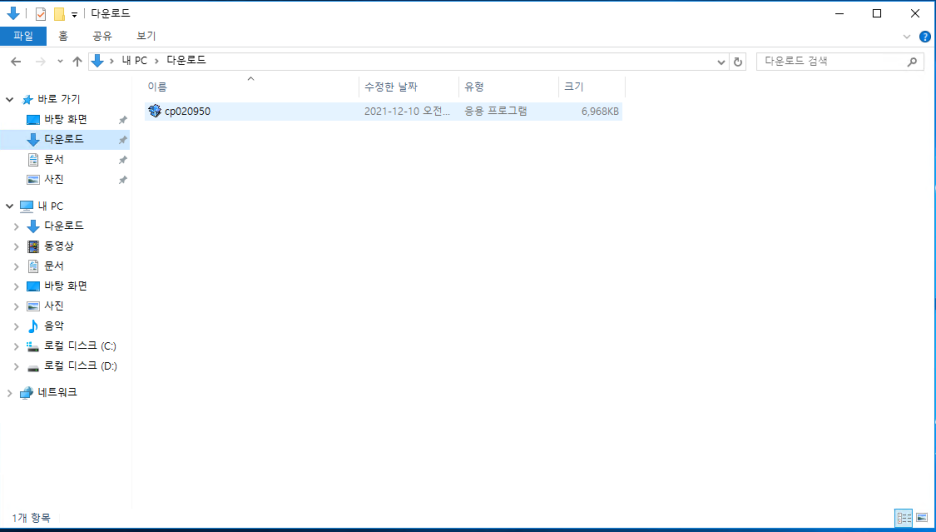
Task: Collapse the 내 PC tree node
Action: pyautogui.click(x=10, y=206)
